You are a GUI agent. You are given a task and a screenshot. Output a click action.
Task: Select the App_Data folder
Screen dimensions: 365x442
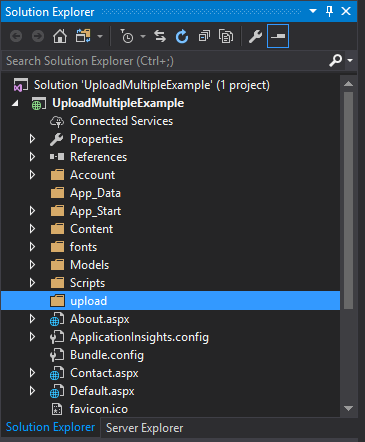pyautogui.click(x=95, y=193)
